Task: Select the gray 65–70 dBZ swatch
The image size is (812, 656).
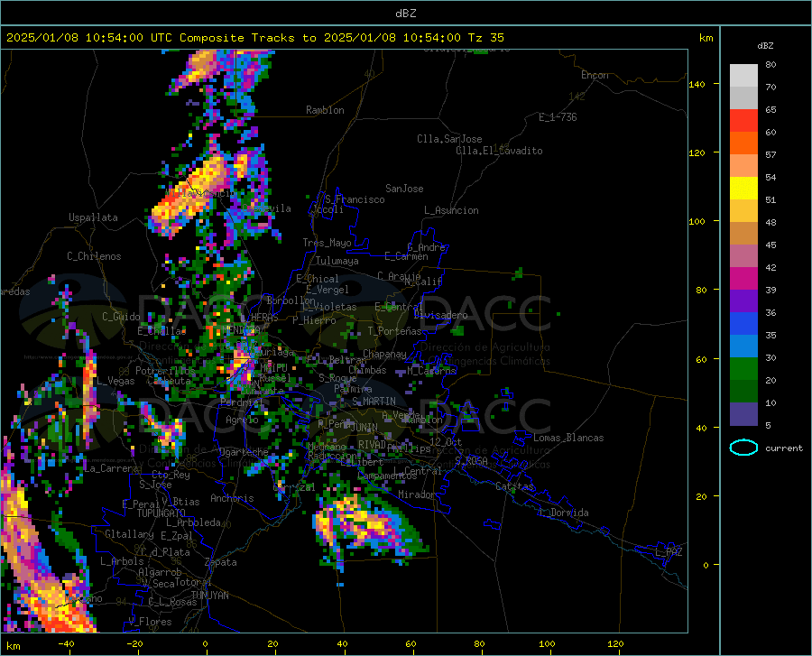Action: pos(743,97)
